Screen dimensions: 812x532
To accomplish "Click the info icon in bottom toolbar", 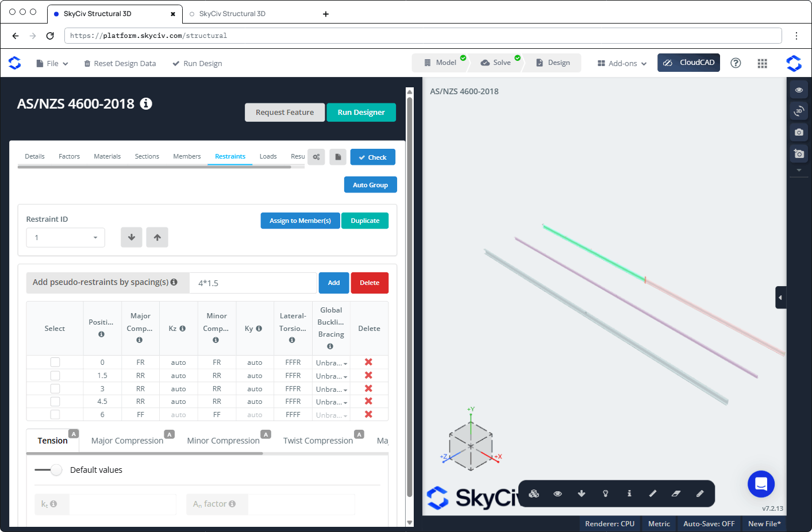I will pyautogui.click(x=629, y=494).
